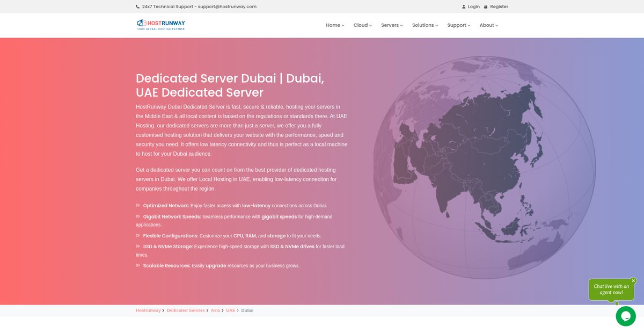The image size is (644, 333).
Task: Go to UAE breadcrumb link
Action: click(230, 310)
